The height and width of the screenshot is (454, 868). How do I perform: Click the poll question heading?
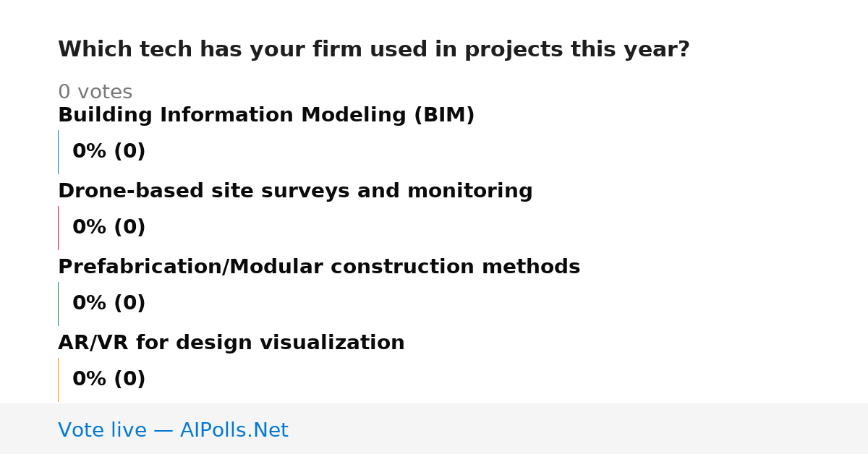pos(373,50)
